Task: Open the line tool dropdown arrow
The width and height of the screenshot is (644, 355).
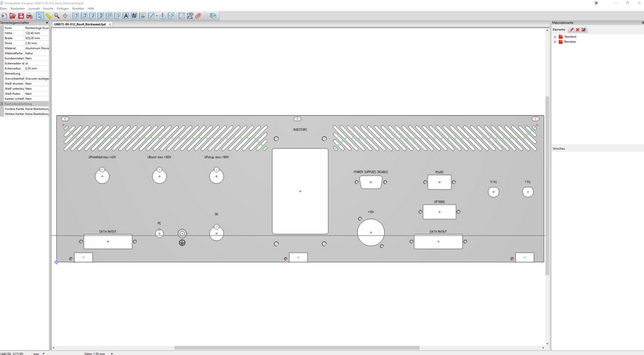Action: click(x=157, y=15)
